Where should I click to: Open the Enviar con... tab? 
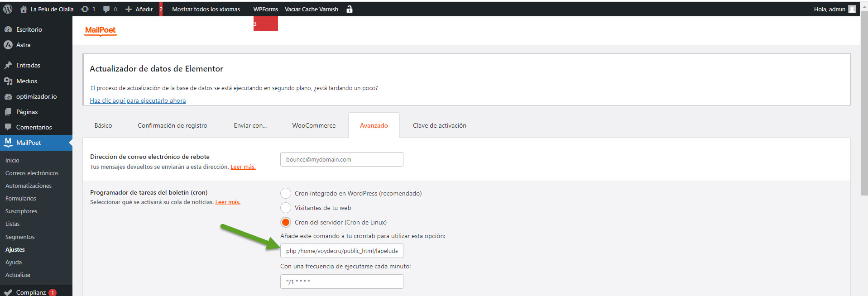[x=250, y=125]
